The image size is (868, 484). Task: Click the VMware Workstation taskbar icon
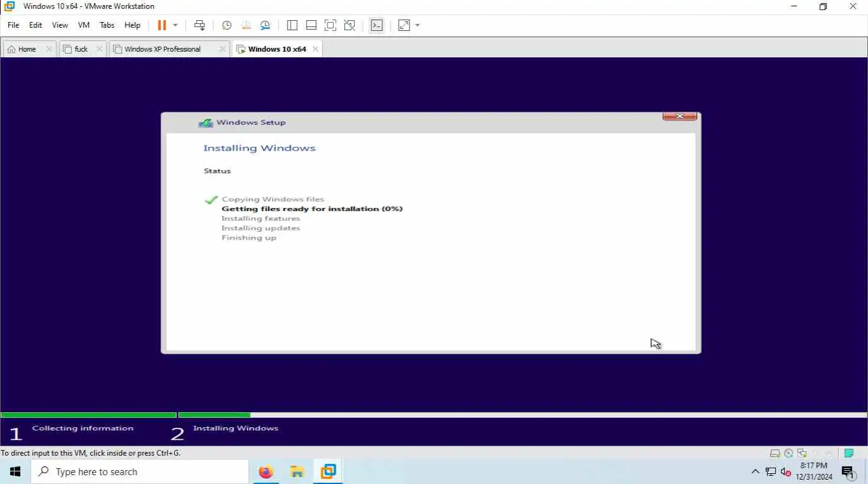[x=328, y=471]
